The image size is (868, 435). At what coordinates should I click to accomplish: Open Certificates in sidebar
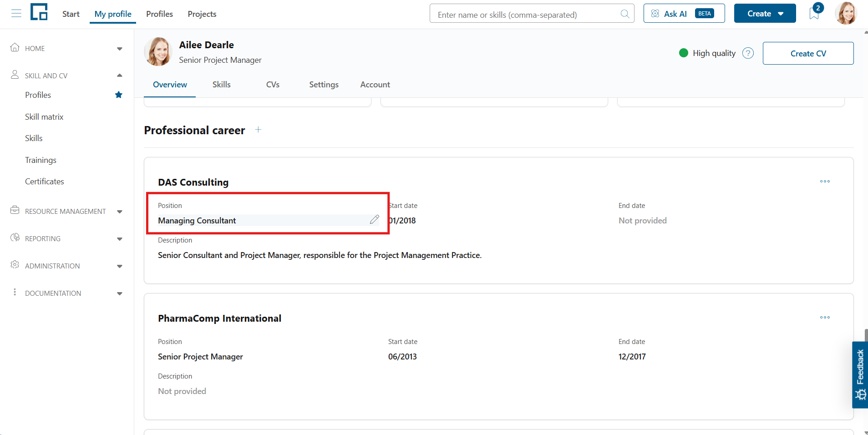coord(45,182)
